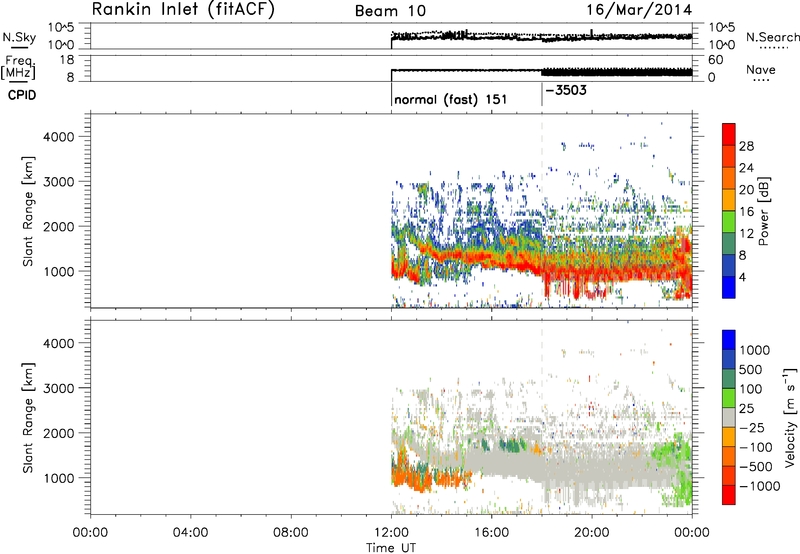Click the 12:00 time tick label
The width and height of the screenshot is (800, 554).
click(391, 533)
